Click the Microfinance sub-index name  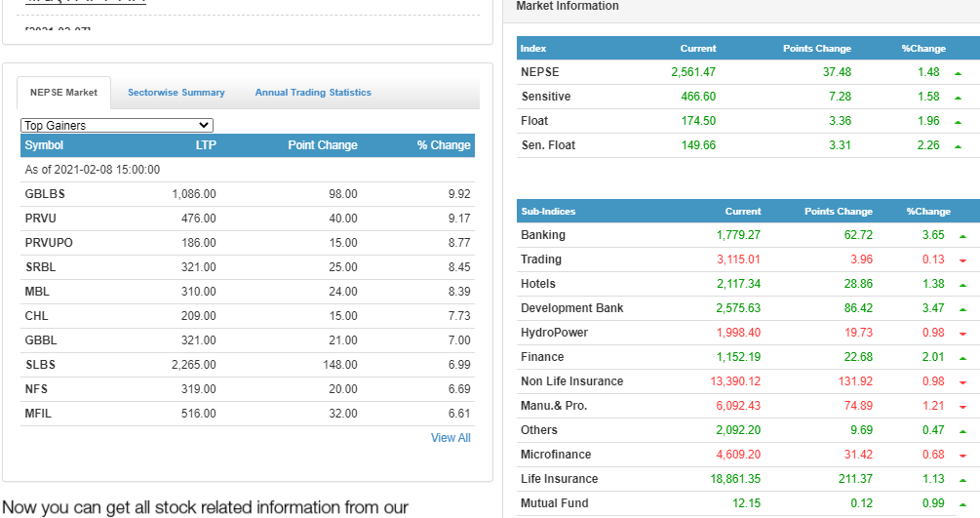point(556,455)
